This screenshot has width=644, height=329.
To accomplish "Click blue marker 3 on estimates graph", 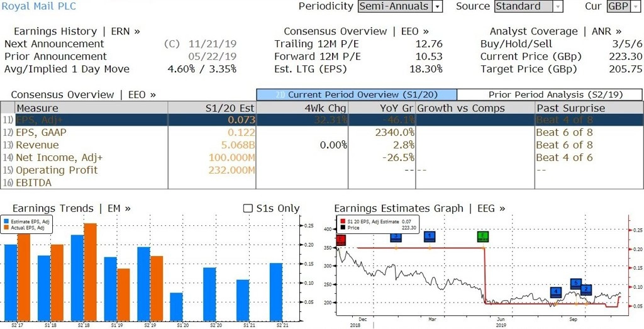I will click(396, 237).
